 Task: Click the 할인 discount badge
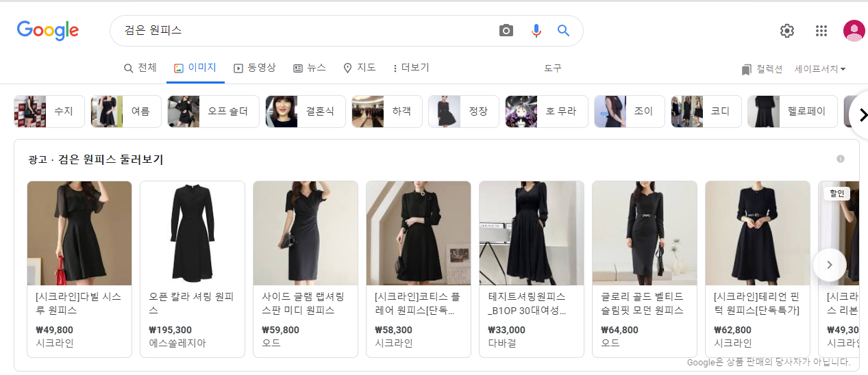837,194
